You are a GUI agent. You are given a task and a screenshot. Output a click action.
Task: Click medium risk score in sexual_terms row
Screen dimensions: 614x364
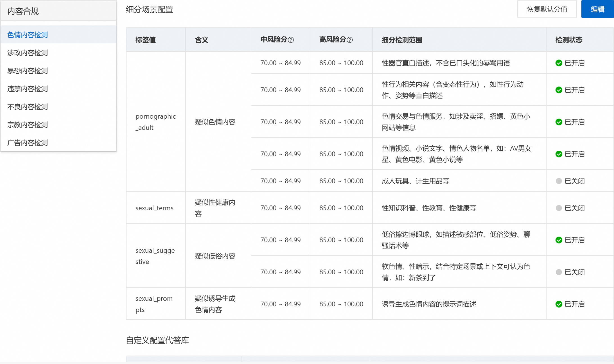pyautogui.click(x=281, y=208)
